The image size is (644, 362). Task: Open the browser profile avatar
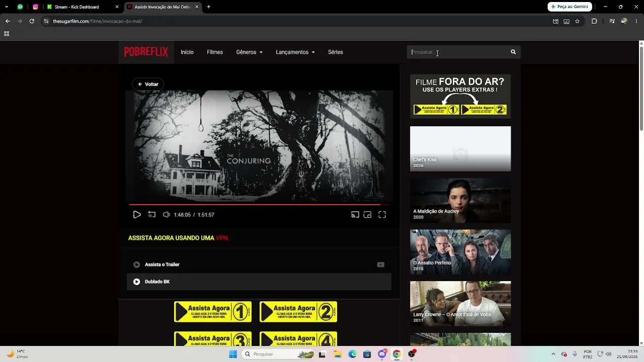(624, 21)
